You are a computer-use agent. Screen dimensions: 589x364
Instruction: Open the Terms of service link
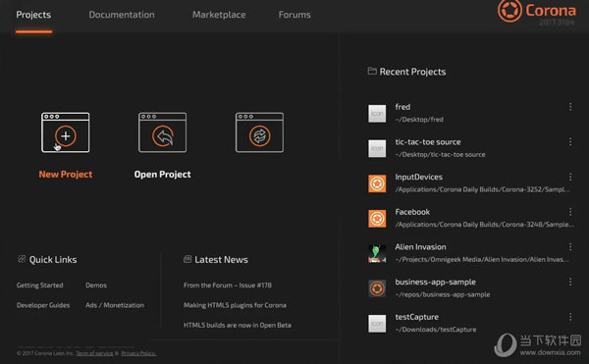coord(94,353)
